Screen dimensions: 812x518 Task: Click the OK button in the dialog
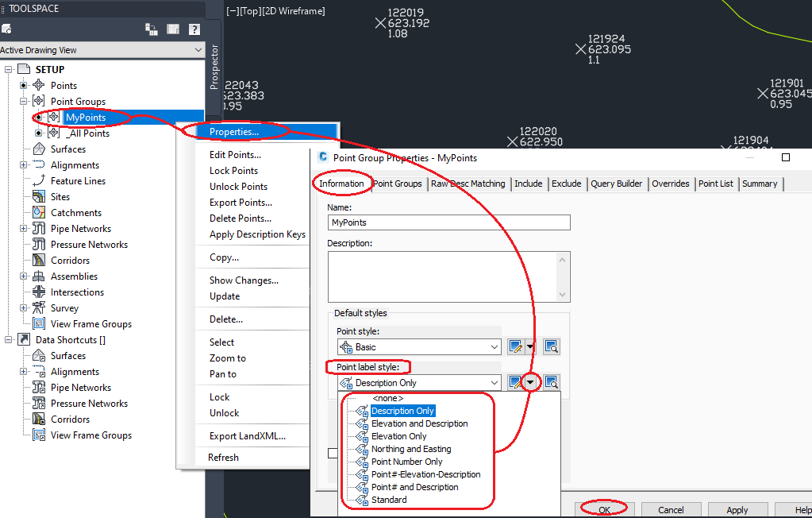tap(604, 508)
